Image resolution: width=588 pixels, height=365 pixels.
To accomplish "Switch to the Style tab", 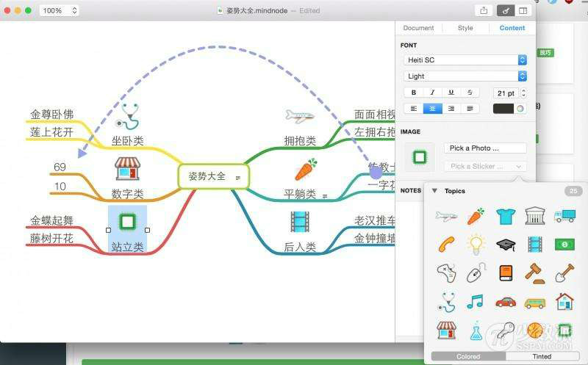I will pos(465,28).
